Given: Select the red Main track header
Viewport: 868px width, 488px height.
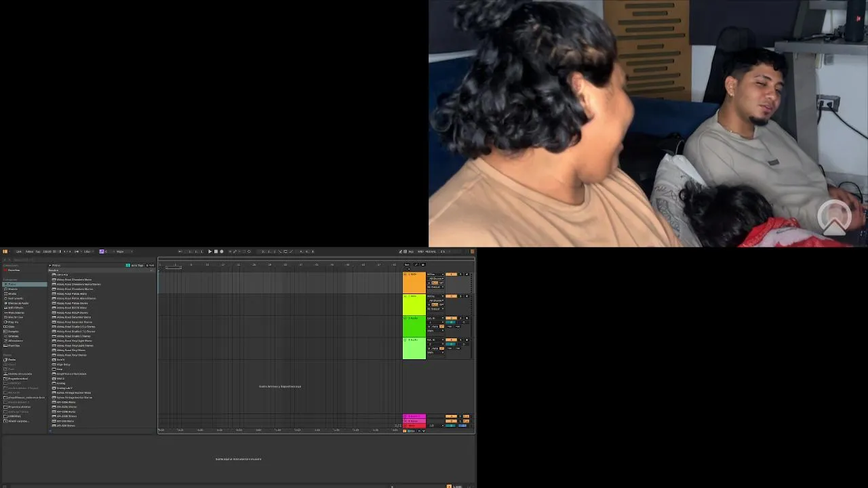Looking at the screenshot, I should 414,426.
